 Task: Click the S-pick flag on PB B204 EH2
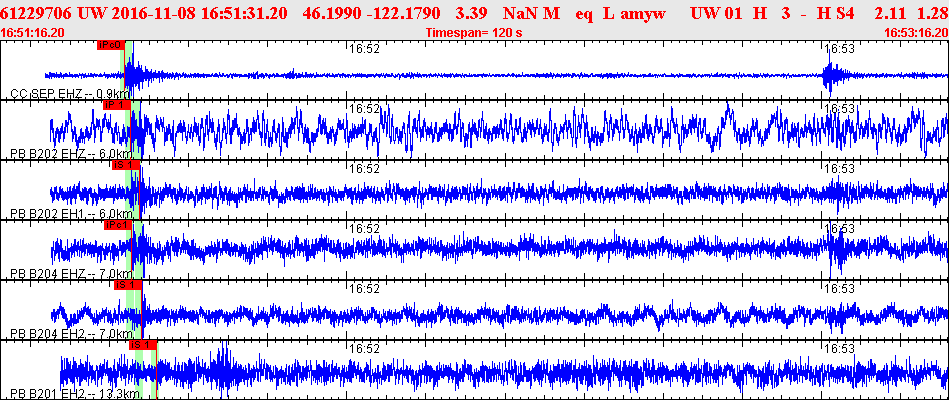tap(126, 285)
